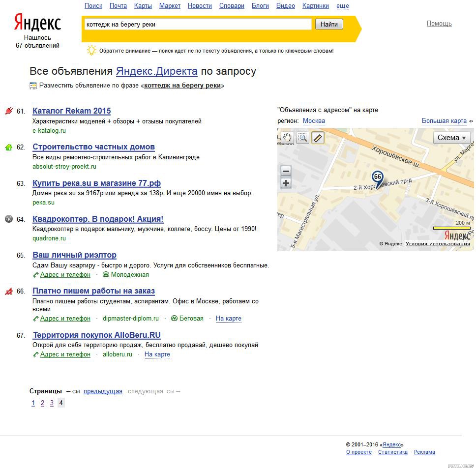Click 'коттедж на берегу реки' ad placement link
Viewport: 476px width, 470px height.
click(x=182, y=86)
